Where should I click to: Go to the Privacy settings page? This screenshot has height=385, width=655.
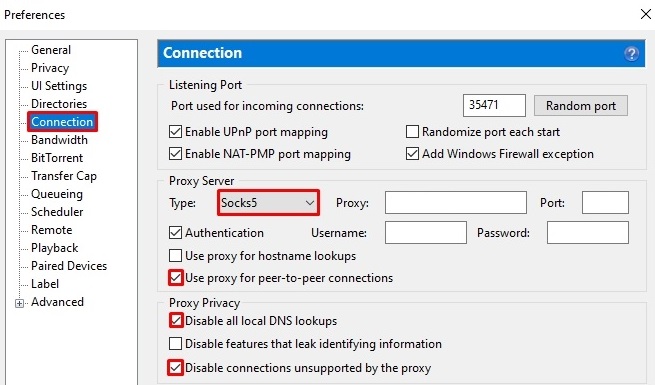click(50, 68)
